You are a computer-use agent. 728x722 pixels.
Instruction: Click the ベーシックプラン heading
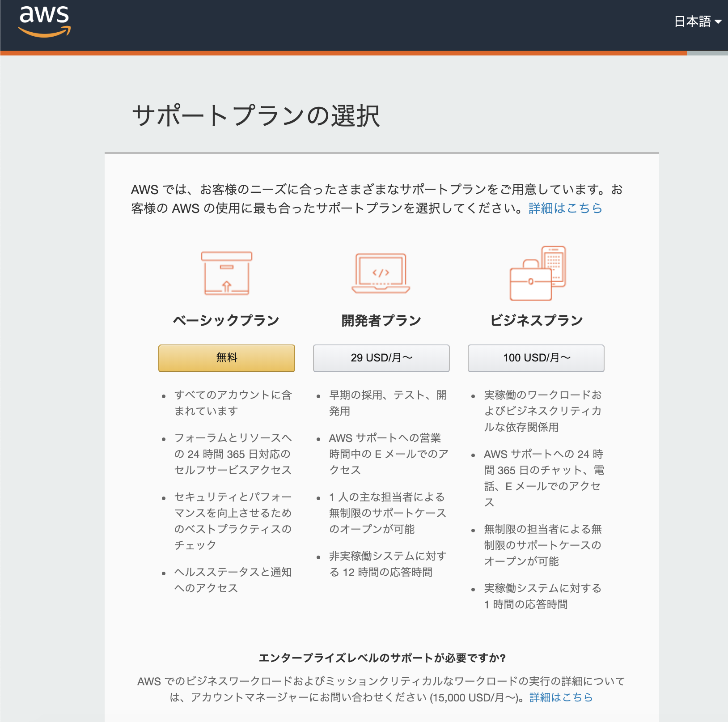coord(226,320)
